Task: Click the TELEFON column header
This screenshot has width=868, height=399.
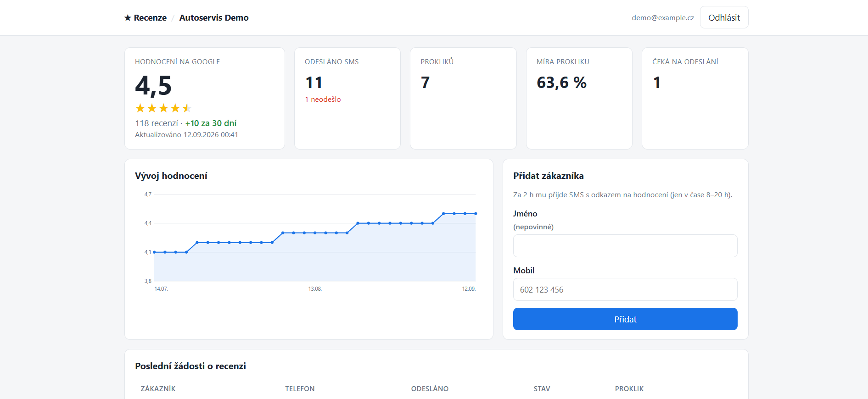Action: click(300, 389)
